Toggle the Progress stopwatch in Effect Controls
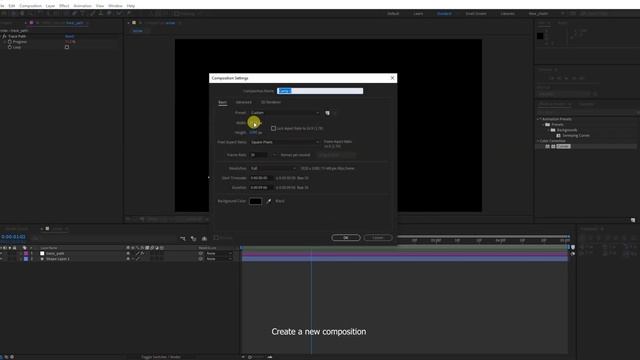Viewport: 640px width, 360px height. (x=10, y=42)
